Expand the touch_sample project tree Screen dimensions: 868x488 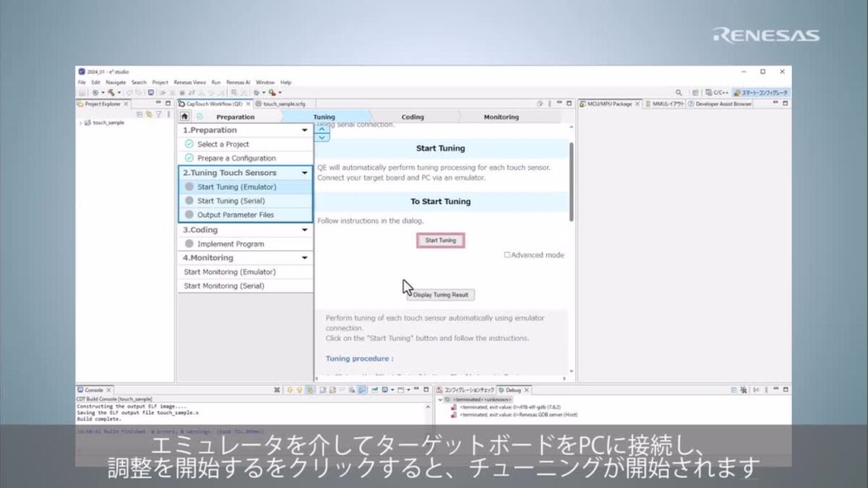(x=80, y=123)
